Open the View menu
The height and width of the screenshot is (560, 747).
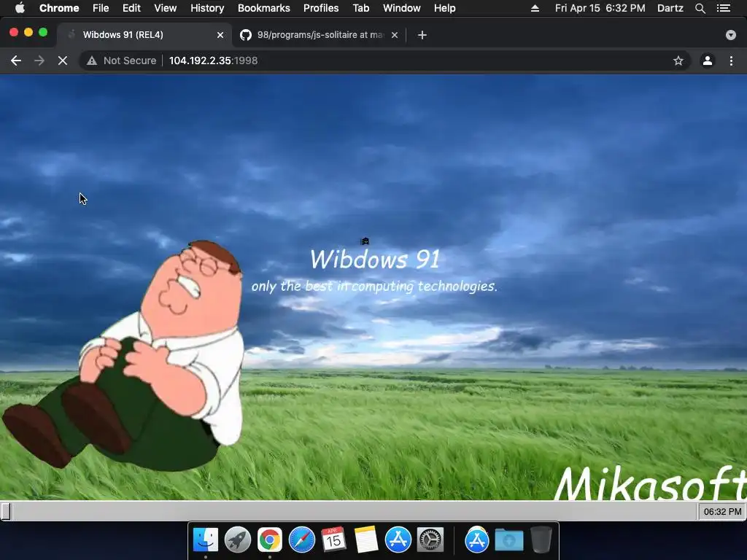click(x=165, y=8)
